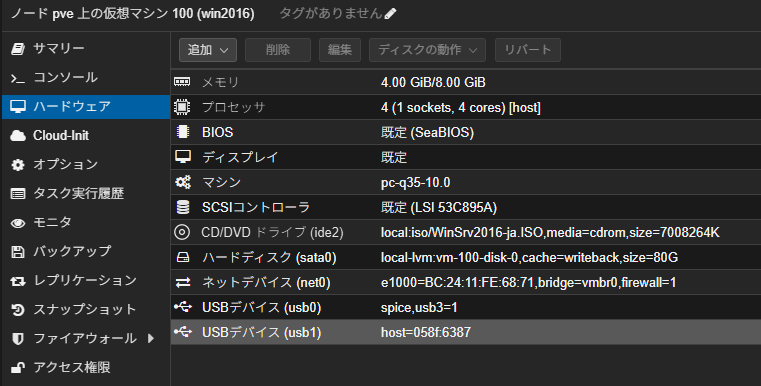Click the Cloud-Init cloud icon
The image size is (761, 386).
[18, 135]
